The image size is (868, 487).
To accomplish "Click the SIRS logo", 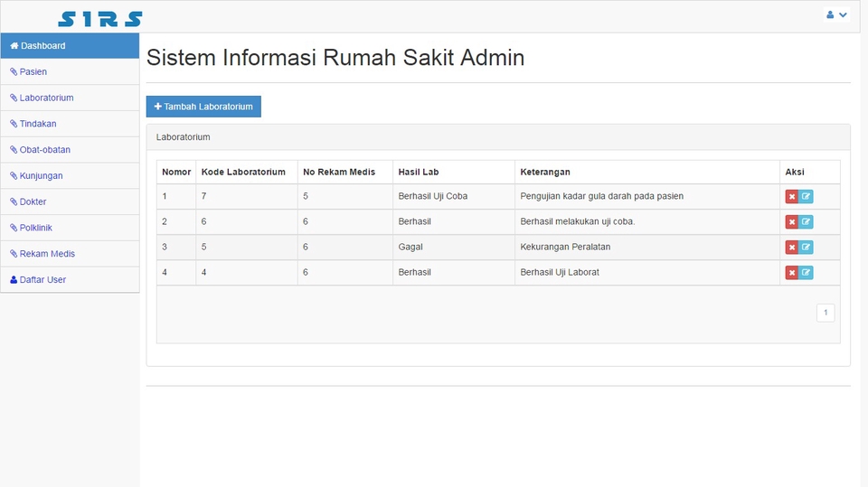I will coord(99,18).
